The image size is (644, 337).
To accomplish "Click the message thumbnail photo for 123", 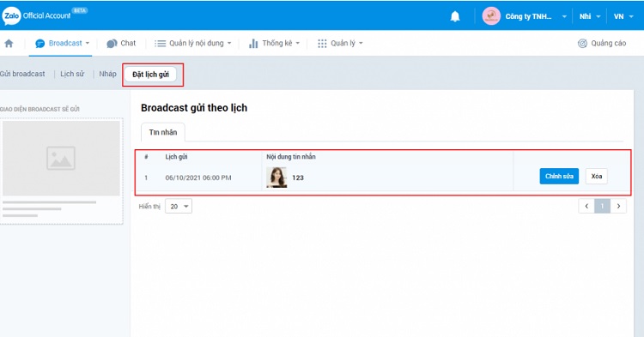I will 276,178.
